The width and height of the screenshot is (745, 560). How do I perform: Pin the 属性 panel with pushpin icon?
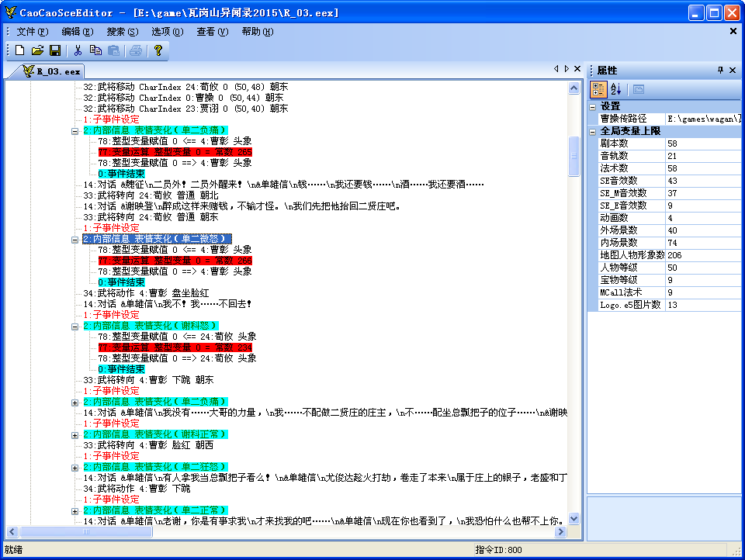pyautogui.click(x=720, y=70)
